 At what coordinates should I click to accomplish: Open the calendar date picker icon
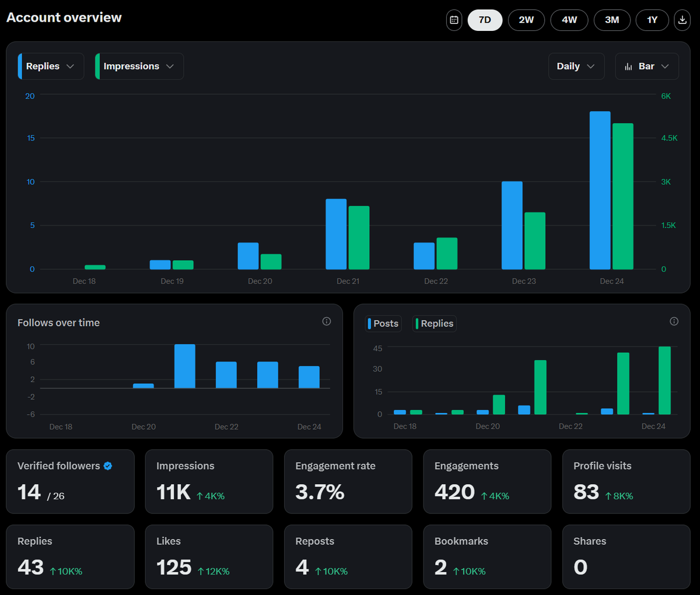pyautogui.click(x=454, y=20)
